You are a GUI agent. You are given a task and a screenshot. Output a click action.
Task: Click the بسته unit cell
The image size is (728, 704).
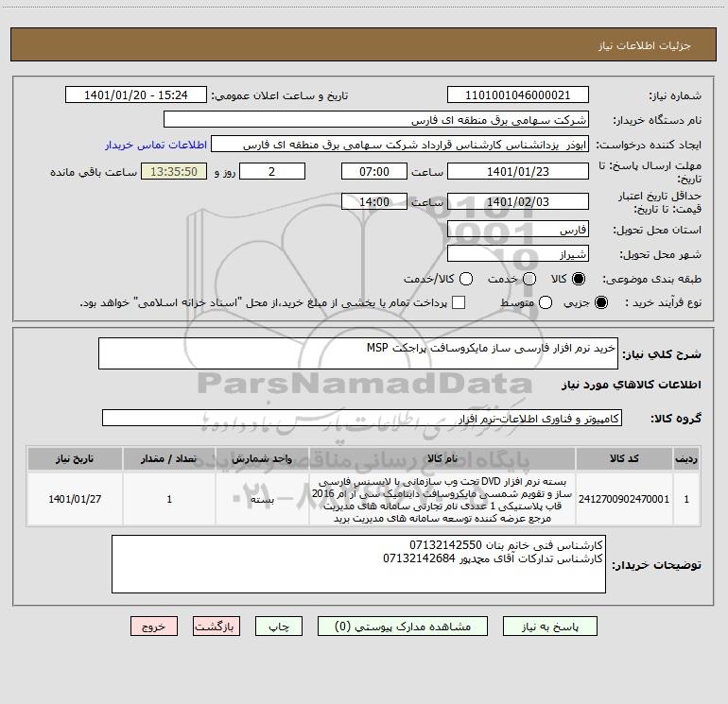262,499
